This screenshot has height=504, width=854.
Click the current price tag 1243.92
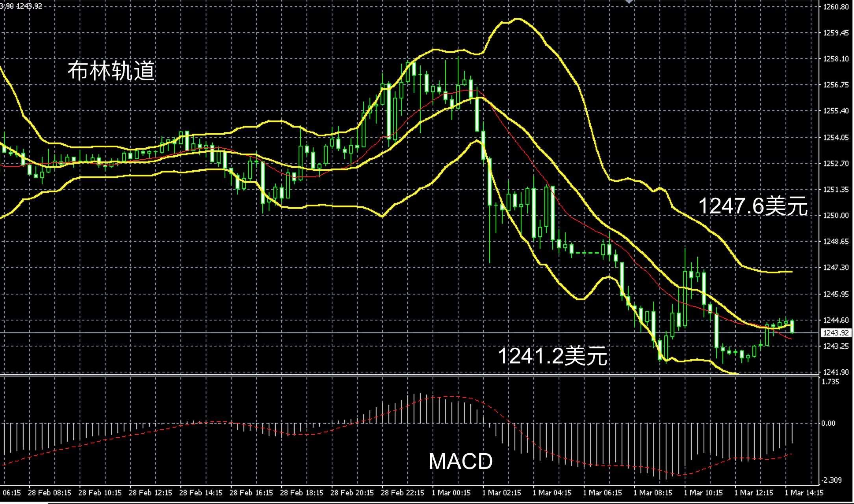[x=836, y=333]
